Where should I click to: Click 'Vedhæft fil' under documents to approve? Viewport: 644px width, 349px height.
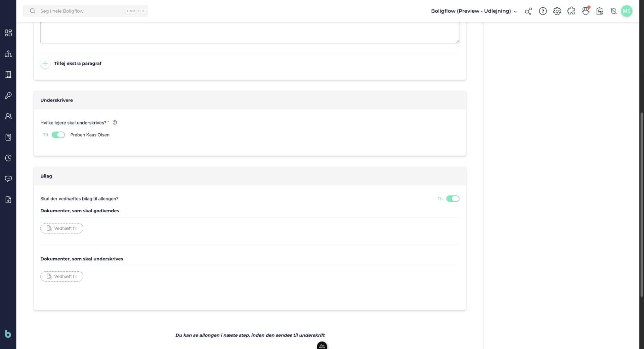[x=62, y=228]
